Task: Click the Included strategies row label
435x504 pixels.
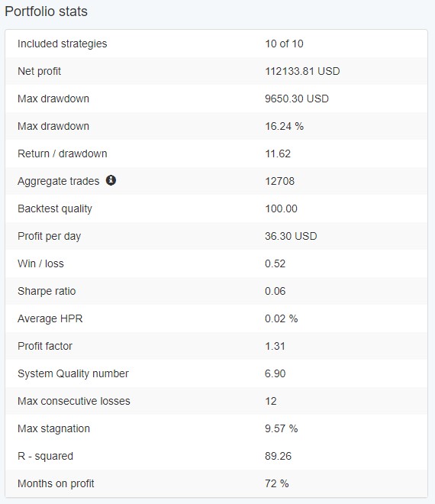Action: coord(63,44)
